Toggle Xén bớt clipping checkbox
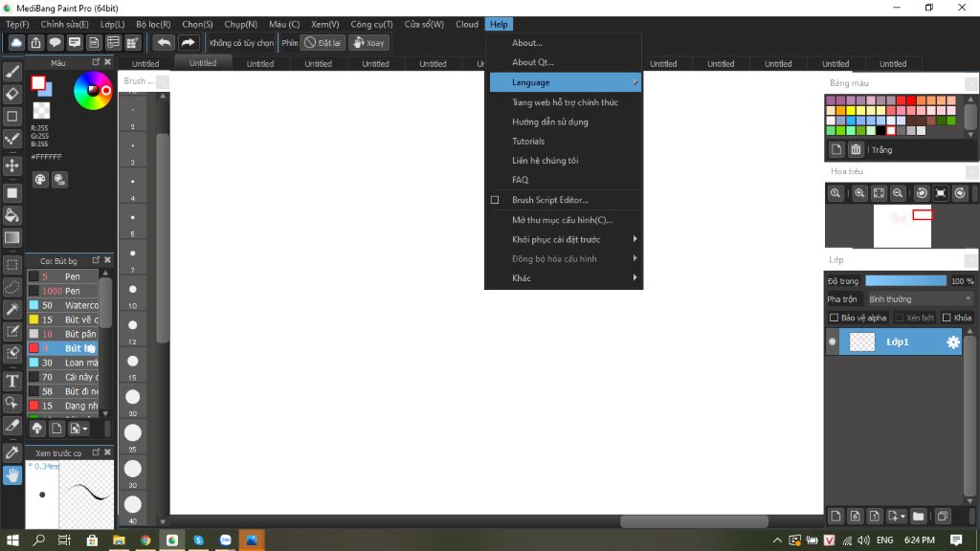980x551 pixels. 899,318
